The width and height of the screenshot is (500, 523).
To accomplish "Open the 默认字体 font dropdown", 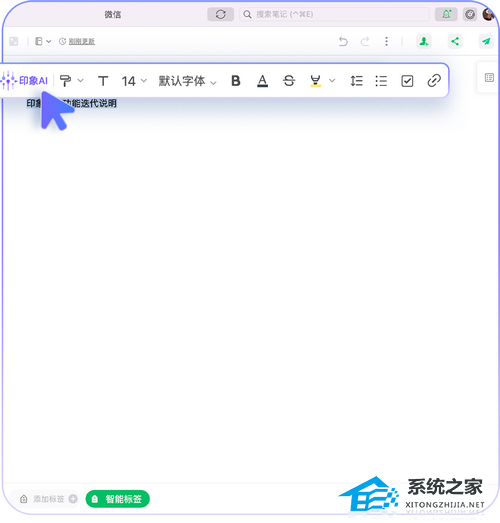I will coord(187,81).
